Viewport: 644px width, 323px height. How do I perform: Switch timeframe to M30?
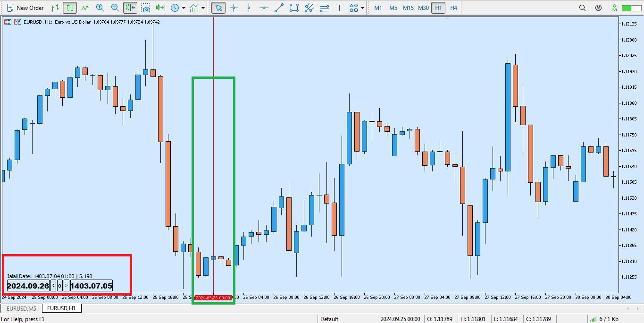[423, 8]
